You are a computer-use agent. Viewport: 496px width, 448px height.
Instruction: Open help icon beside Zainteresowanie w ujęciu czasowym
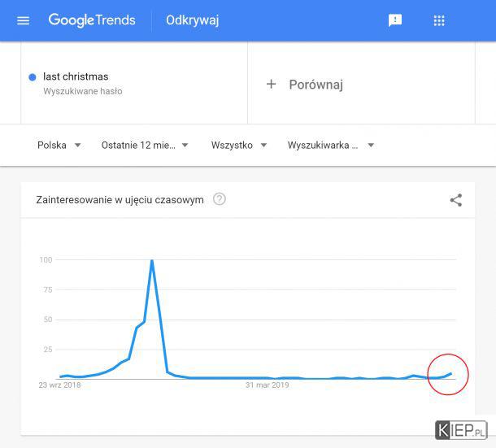220,199
